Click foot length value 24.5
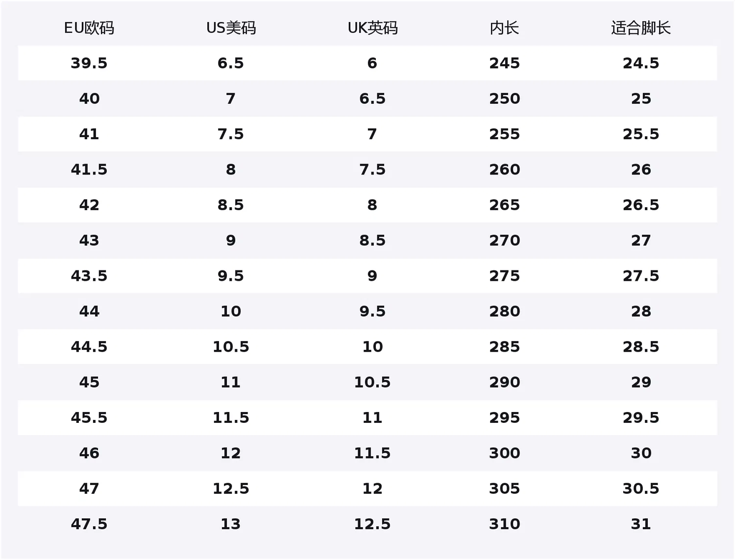This screenshot has height=560, width=735. tap(641, 63)
